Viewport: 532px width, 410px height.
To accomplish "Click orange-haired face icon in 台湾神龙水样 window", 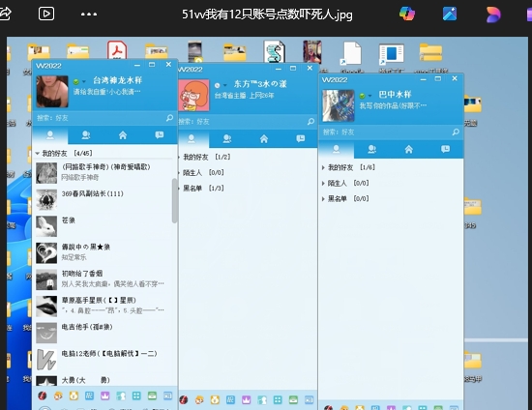I will 58,395.
